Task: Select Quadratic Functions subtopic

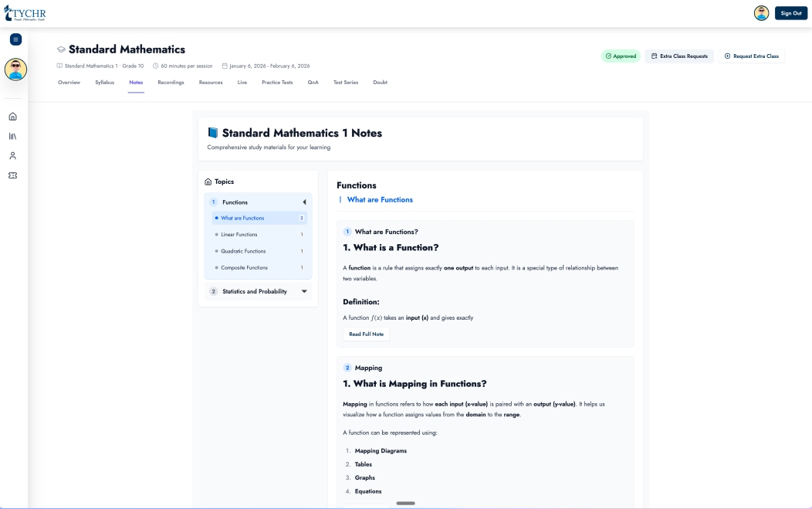Action: coord(243,251)
